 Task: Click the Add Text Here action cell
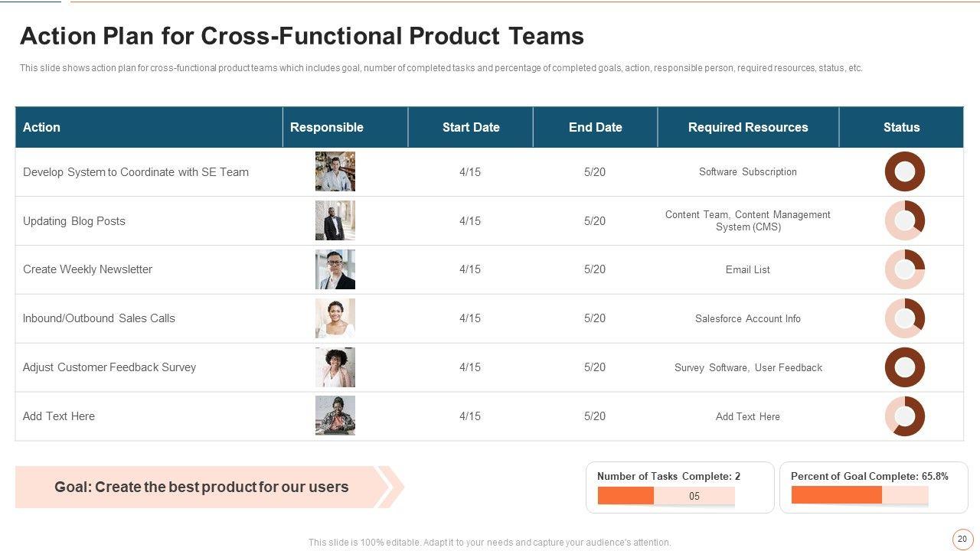click(59, 416)
